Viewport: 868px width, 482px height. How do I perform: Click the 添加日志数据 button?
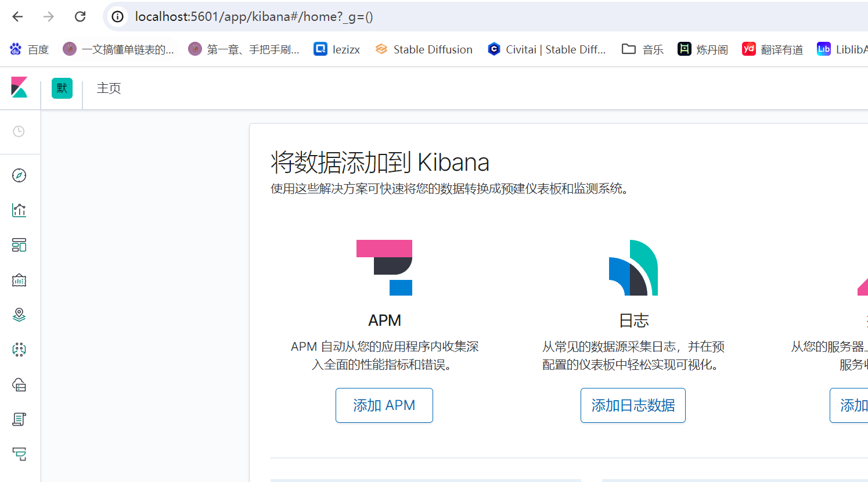pyautogui.click(x=633, y=405)
